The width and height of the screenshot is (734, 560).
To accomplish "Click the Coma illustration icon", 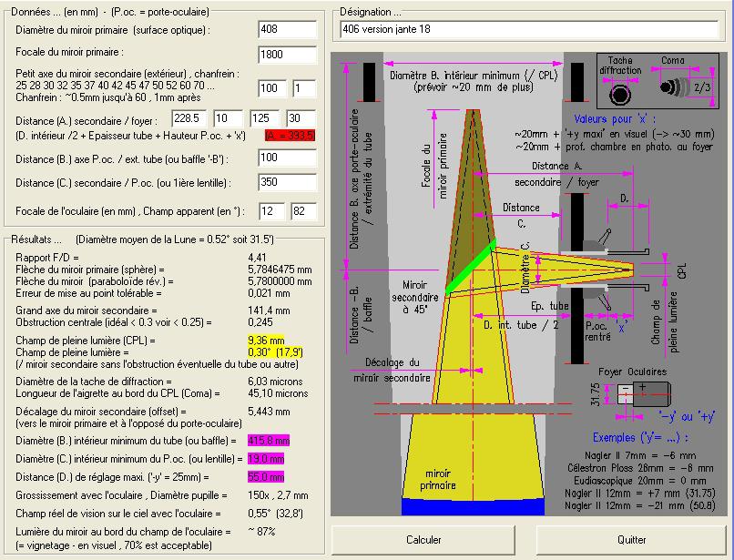I will coord(675,87).
